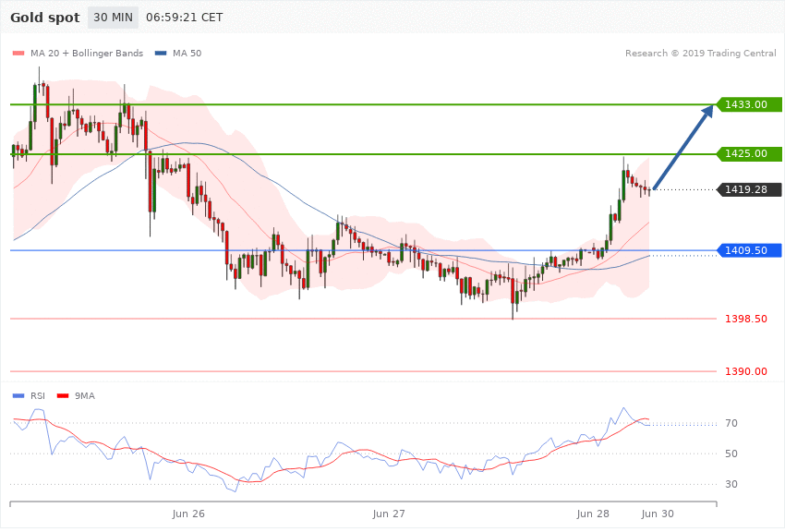Click the 1398.50 red support value
The width and height of the screenshot is (785, 532).
click(746, 319)
